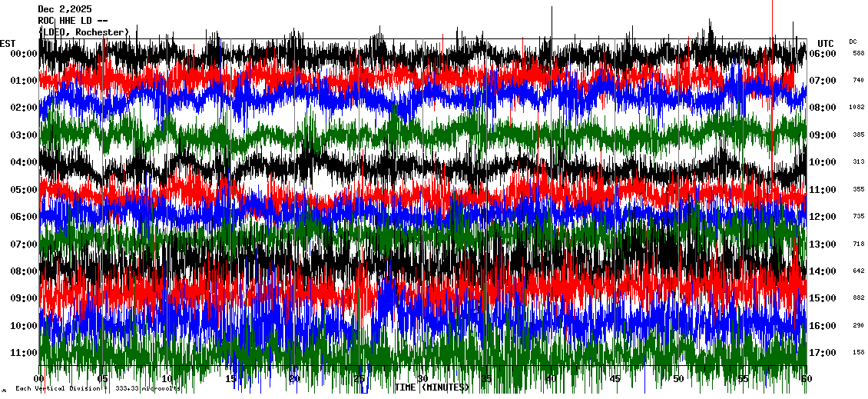The height and width of the screenshot is (399, 868).
Task: Click the DC value 882
Action: [858, 298]
